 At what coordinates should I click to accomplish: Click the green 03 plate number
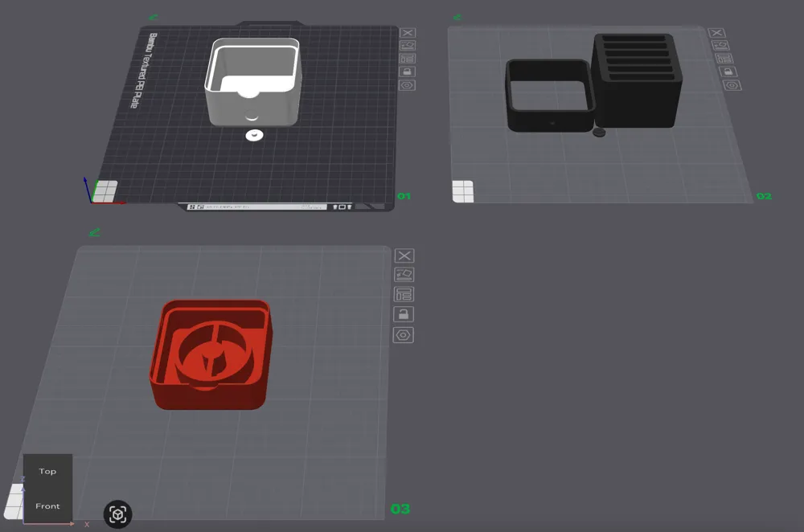tap(400, 509)
